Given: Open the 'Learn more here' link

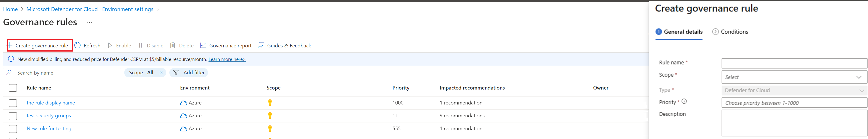Looking at the screenshot, I should [x=227, y=59].
